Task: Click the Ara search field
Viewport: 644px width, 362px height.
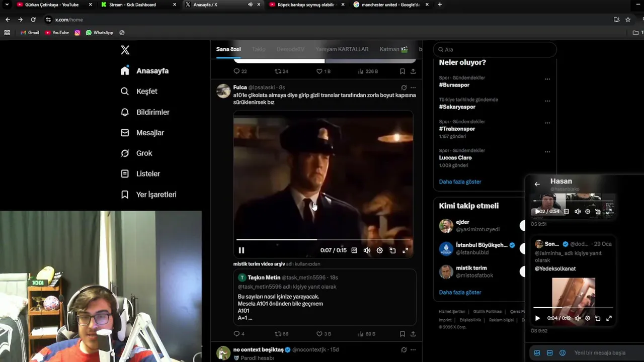Action: (495, 49)
